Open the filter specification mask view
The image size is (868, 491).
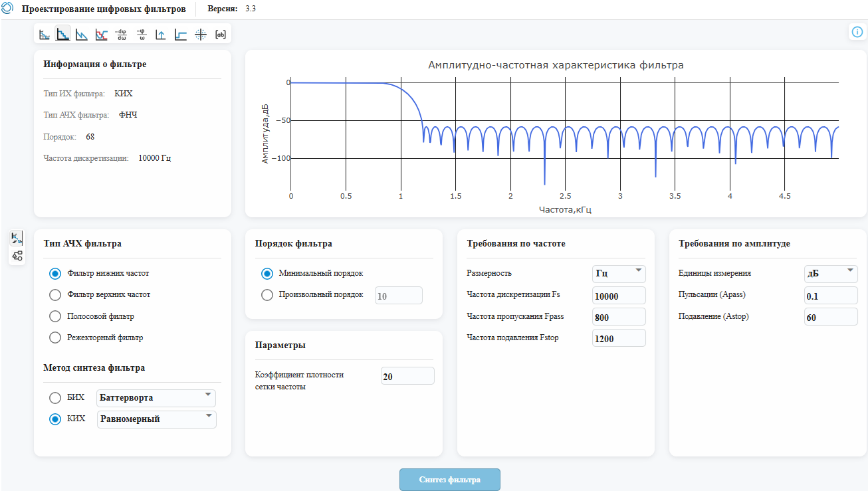click(45, 35)
